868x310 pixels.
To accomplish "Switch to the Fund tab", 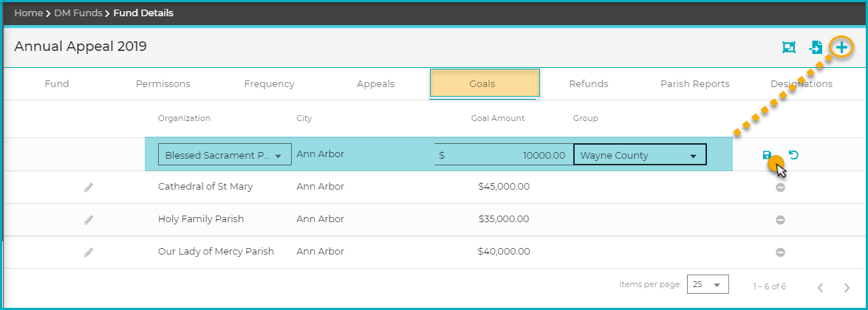I will 57,84.
